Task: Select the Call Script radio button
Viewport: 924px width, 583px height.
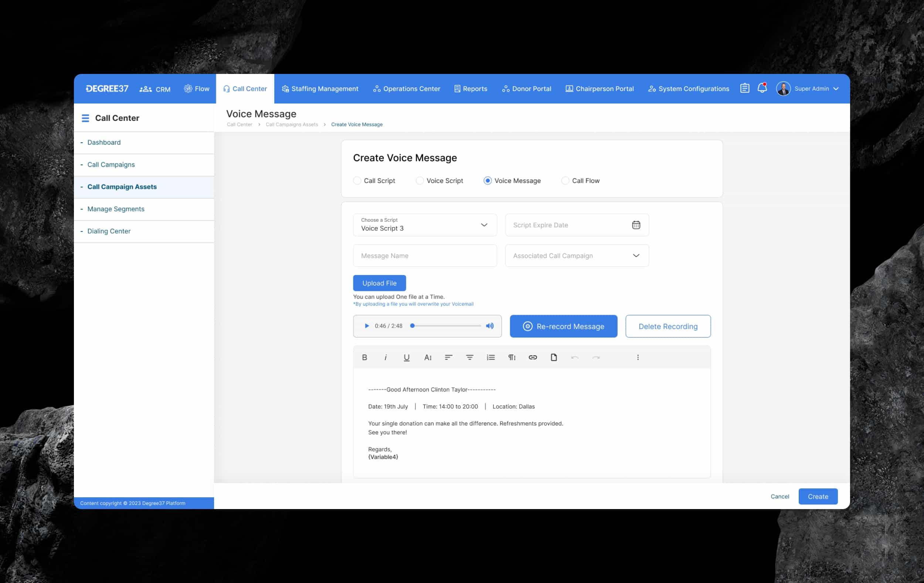Action: coord(357,180)
